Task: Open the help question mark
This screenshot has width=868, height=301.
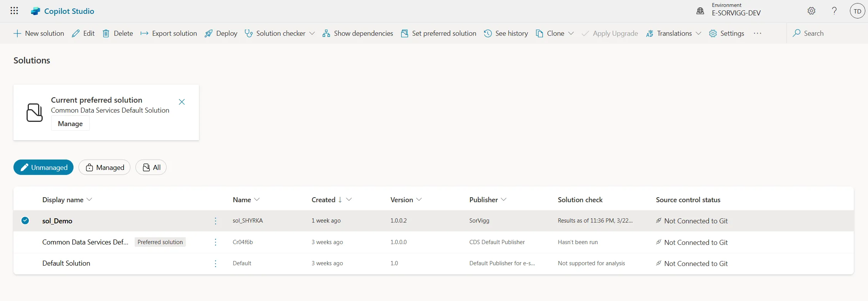Action: point(834,11)
